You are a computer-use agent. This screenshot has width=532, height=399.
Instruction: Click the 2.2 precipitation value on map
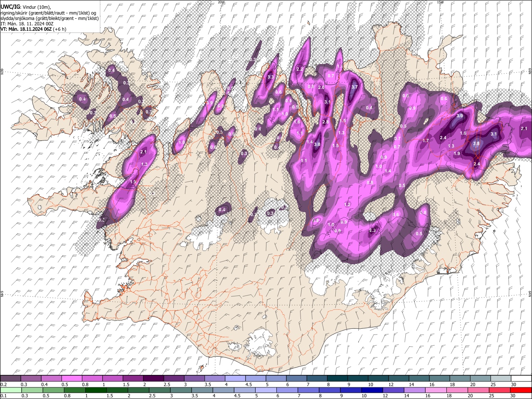299,69
